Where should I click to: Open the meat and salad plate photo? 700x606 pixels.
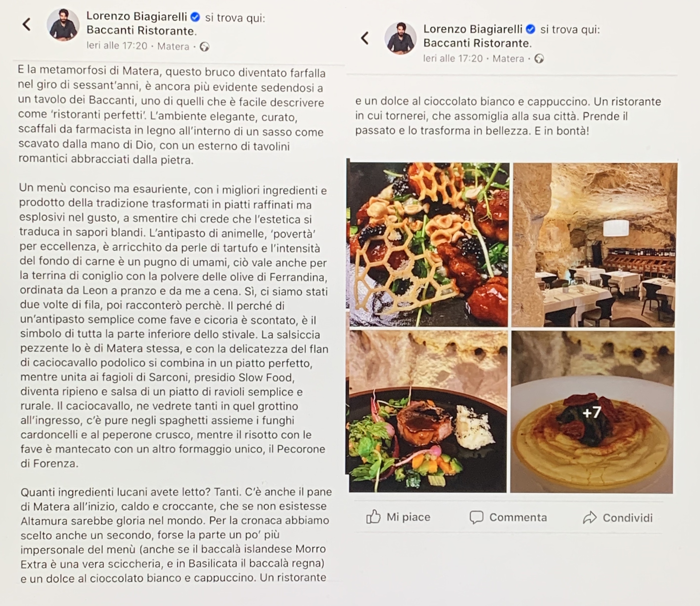pos(428,411)
